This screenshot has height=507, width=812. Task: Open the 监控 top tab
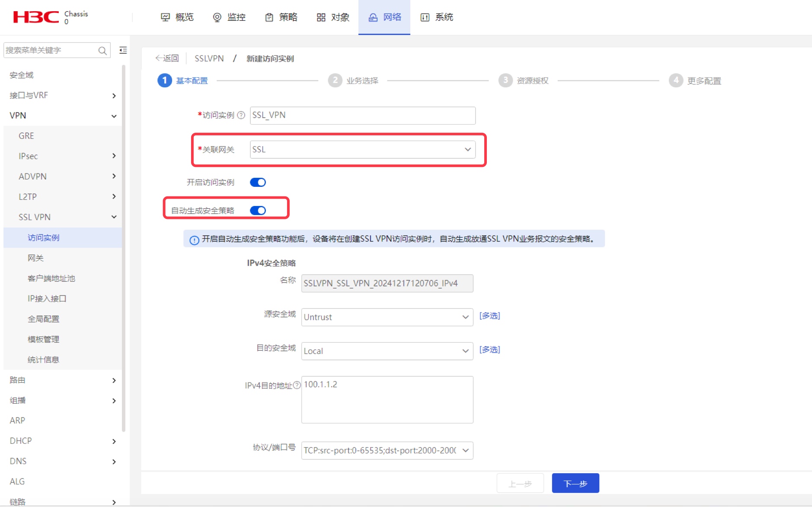click(229, 17)
